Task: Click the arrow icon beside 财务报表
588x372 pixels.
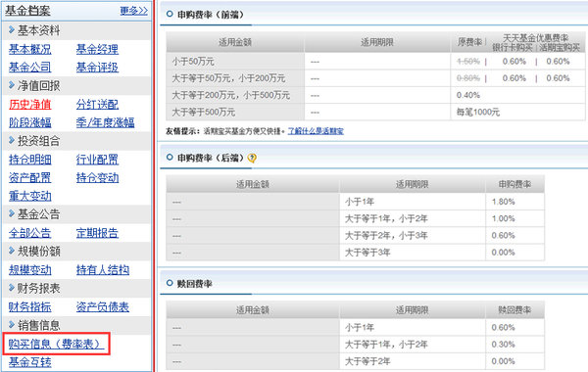Action: tap(11, 288)
